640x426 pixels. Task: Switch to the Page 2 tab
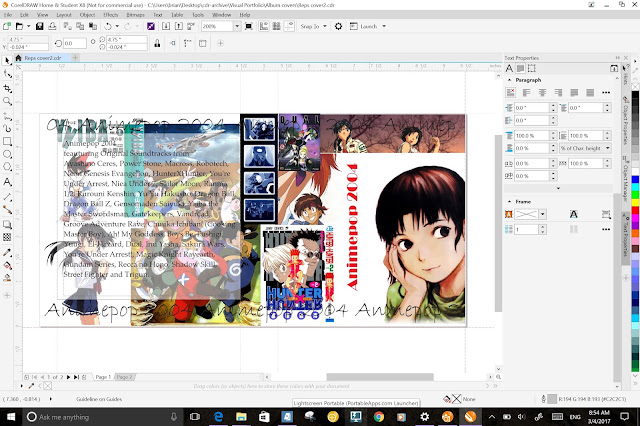pyautogui.click(x=124, y=377)
